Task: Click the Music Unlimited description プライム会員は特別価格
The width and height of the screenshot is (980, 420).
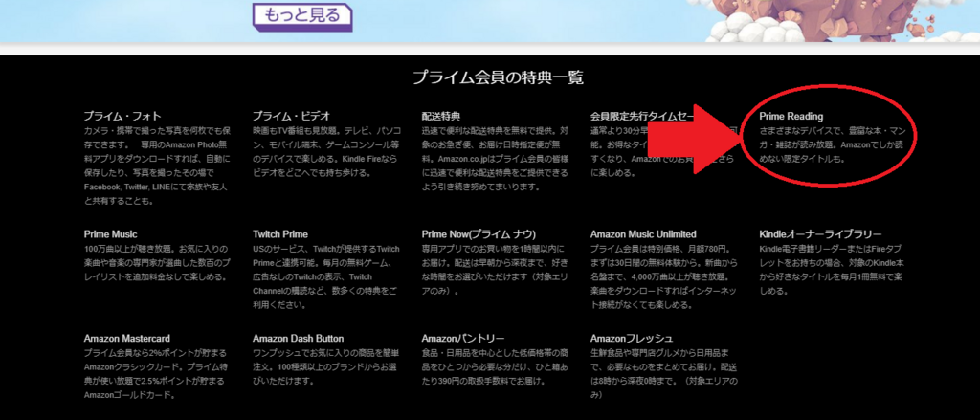Action: [x=664, y=277]
